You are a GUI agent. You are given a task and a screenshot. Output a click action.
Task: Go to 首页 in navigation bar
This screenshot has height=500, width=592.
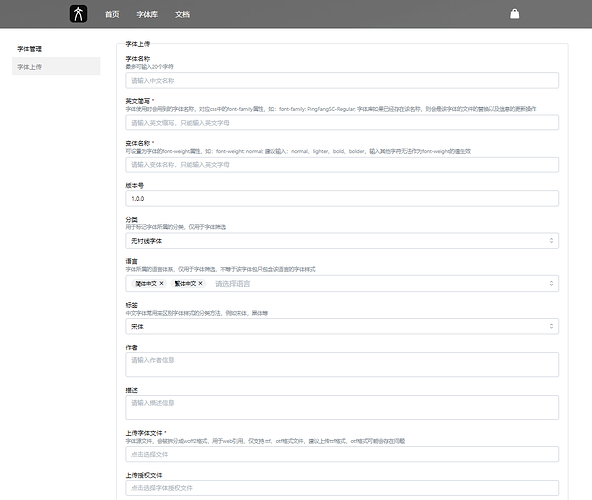[x=112, y=14]
